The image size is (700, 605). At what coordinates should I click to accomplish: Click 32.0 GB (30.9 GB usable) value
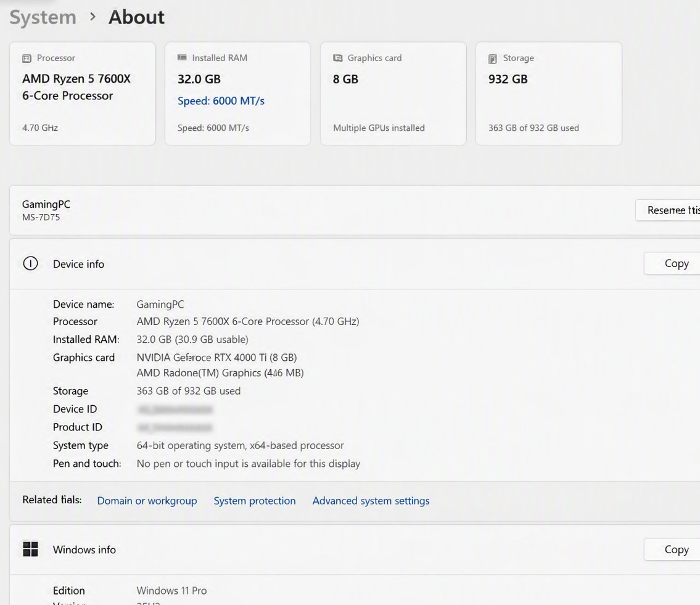pyautogui.click(x=192, y=339)
